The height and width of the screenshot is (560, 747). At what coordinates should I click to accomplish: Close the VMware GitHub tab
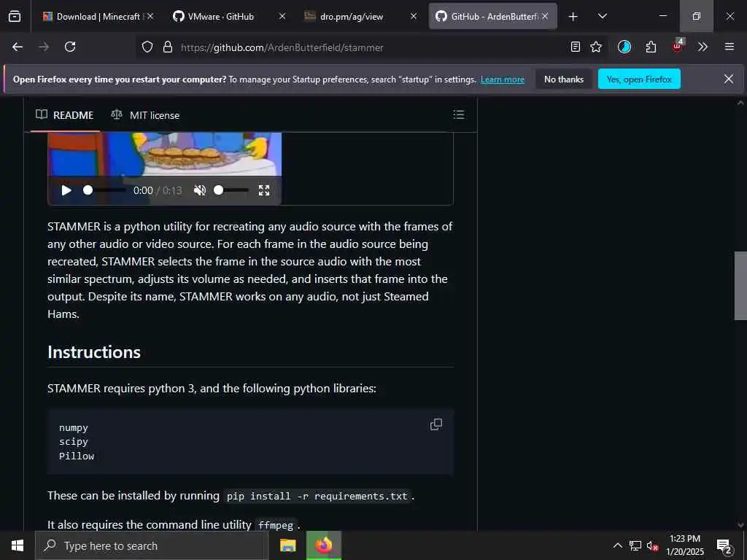282,16
